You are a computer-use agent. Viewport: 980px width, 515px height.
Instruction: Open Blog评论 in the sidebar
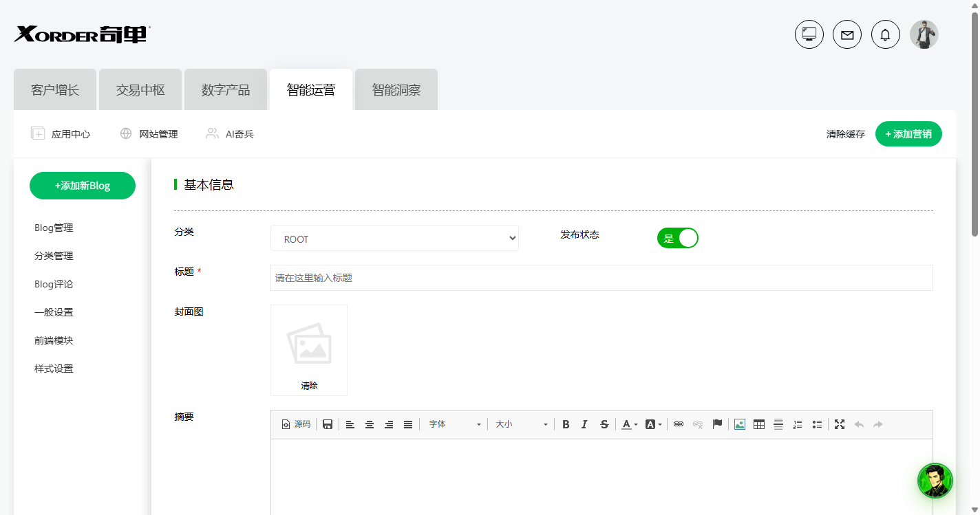pos(54,284)
